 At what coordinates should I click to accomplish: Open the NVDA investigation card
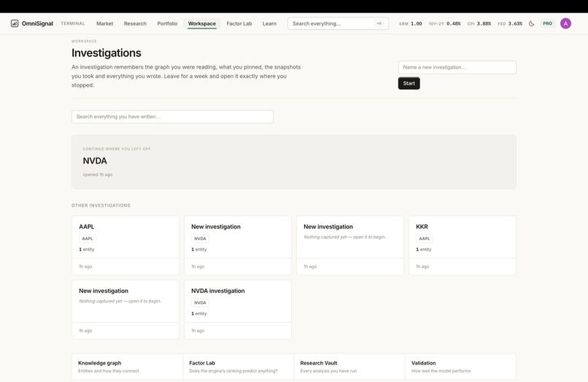click(x=238, y=310)
